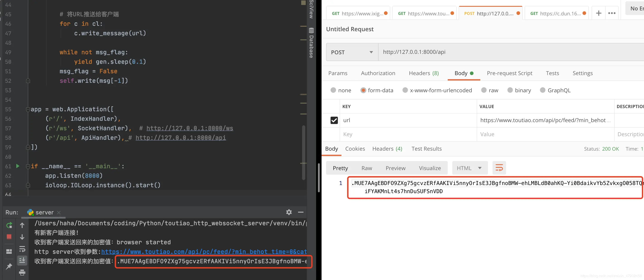The width and height of the screenshot is (644, 280).
Task: Open run panel settings gear
Action: point(289,212)
